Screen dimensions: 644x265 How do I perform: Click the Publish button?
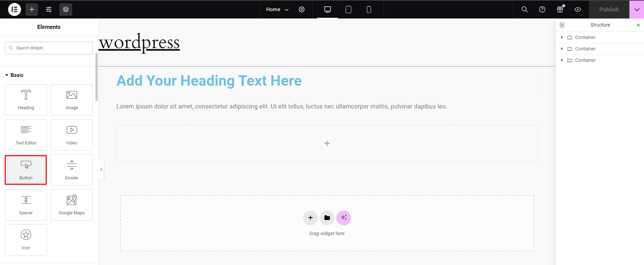[x=609, y=9]
